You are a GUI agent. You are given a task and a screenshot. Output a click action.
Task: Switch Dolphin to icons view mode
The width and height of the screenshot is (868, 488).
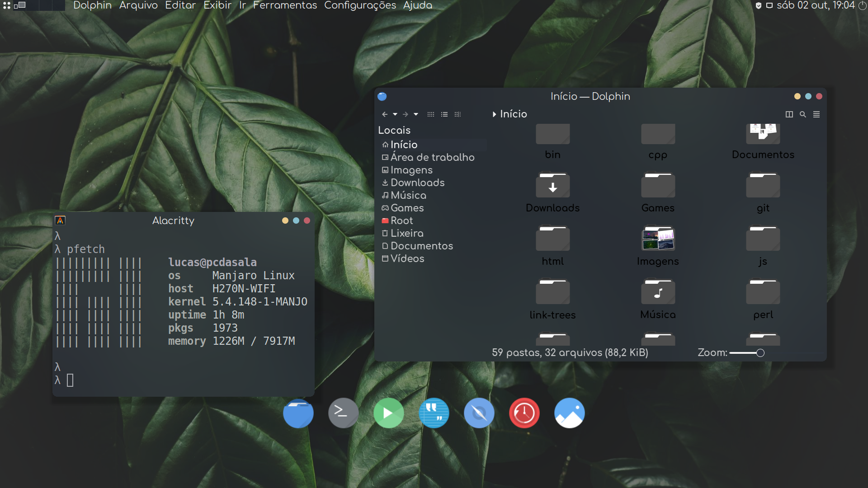pyautogui.click(x=430, y=114)
